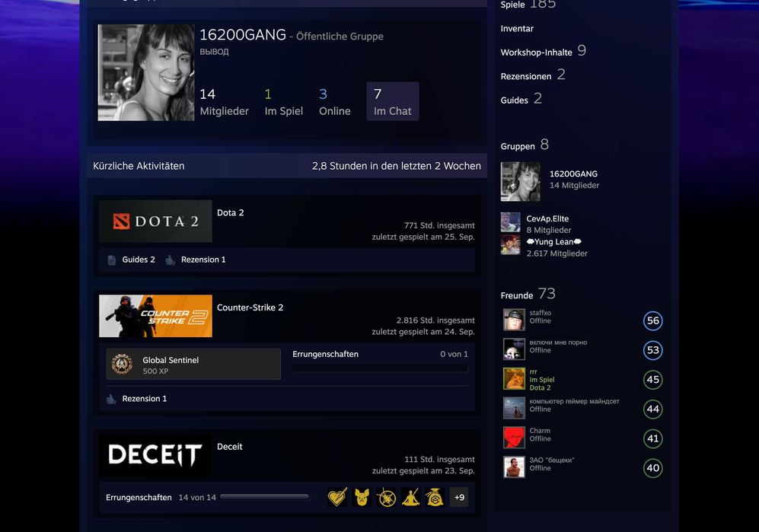
Task: Open friend rrr playing Dota 2
Action: (542, 380)
